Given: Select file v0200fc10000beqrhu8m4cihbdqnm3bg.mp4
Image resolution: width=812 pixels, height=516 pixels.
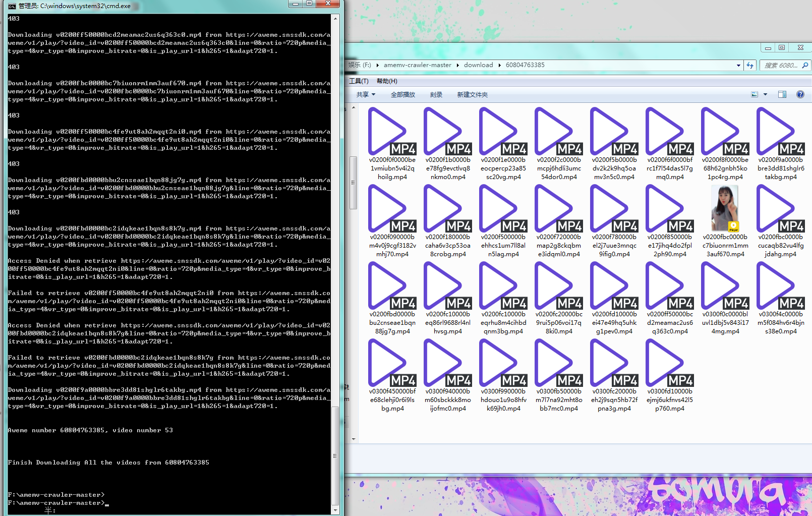Looking at the screenshot, I should 503,298.
